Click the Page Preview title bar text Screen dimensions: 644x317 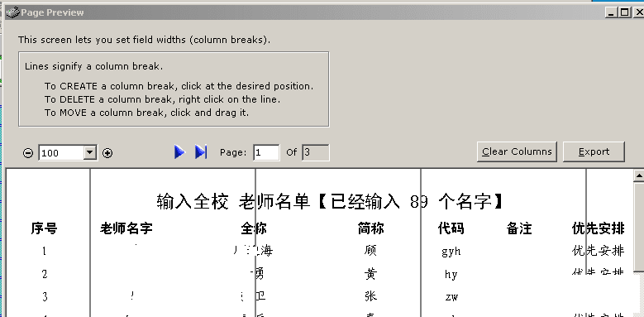coord(52,12)
